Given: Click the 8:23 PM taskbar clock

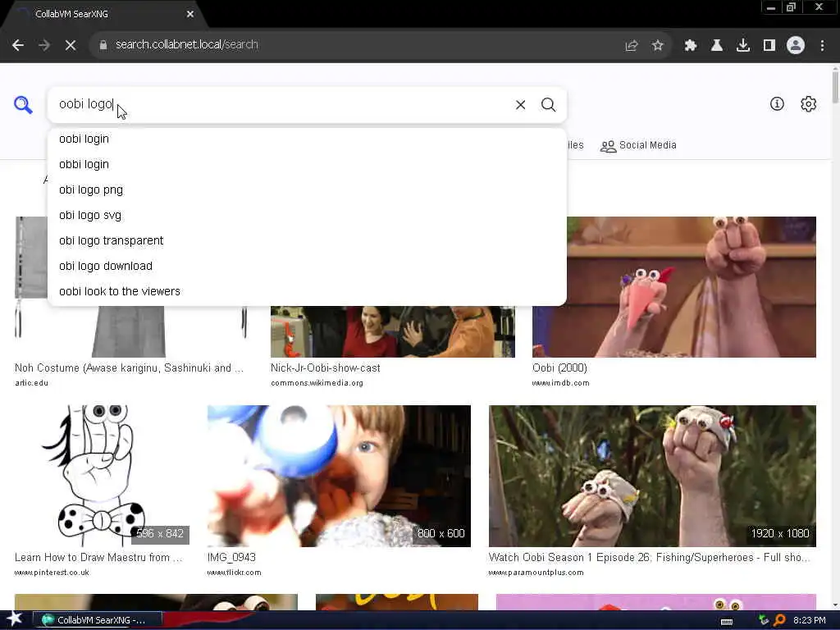Looking at the screenshot, I should pyautogui.click(x=809, y=620).
